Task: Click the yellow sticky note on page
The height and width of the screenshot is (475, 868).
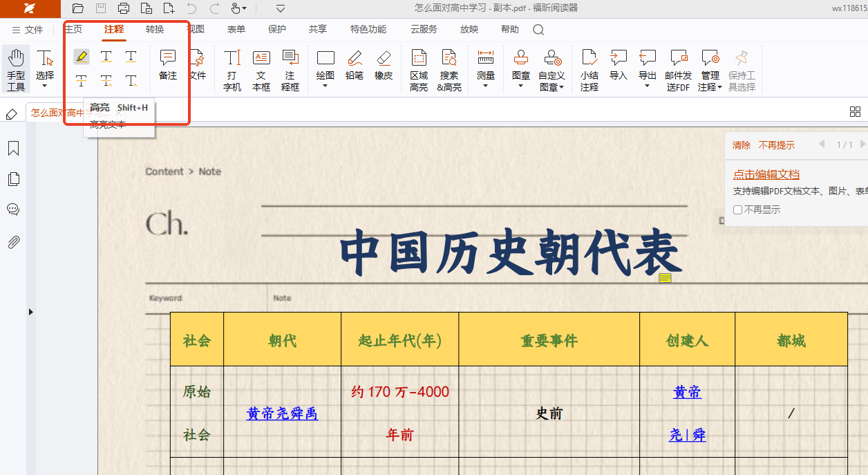Action: 665,278
